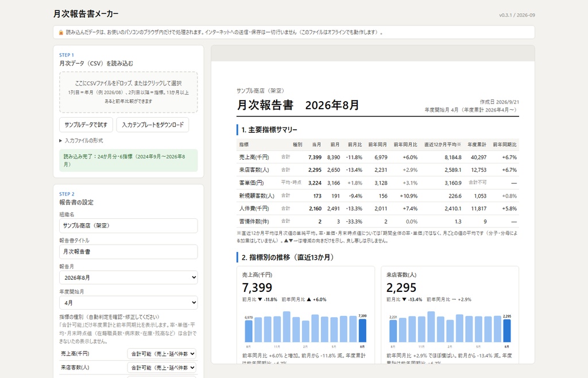Click the 合計不可 cell in 客単価 row

(477, 182)
